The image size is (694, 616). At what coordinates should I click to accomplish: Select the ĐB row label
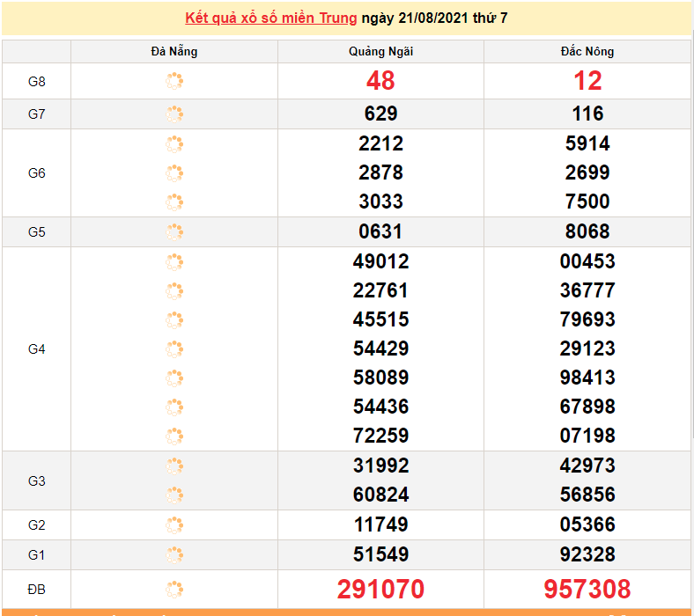[x=36, y=590]
